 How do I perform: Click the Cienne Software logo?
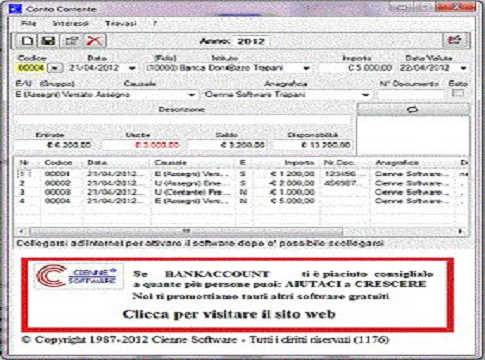pyautogui.click(x=77, y=276)
